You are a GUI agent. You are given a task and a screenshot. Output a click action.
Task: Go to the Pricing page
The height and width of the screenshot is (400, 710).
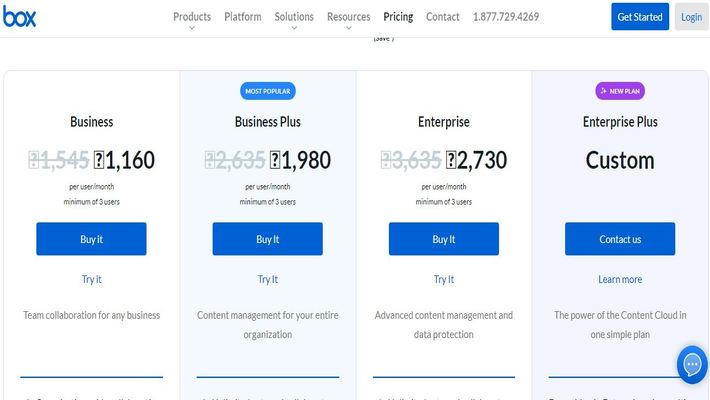pyautogui.click(x=398, y=17)
